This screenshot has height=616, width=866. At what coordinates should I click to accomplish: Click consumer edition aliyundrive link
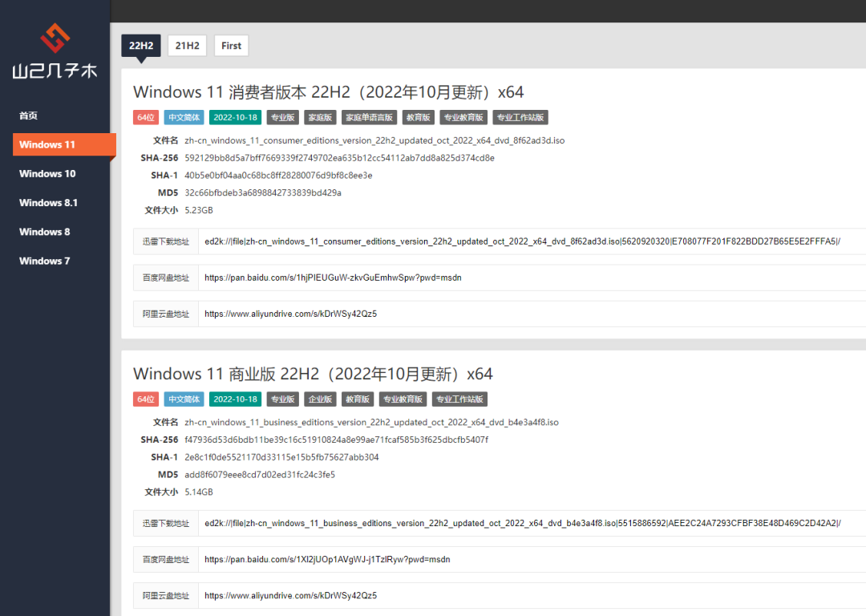coord(290,314)
